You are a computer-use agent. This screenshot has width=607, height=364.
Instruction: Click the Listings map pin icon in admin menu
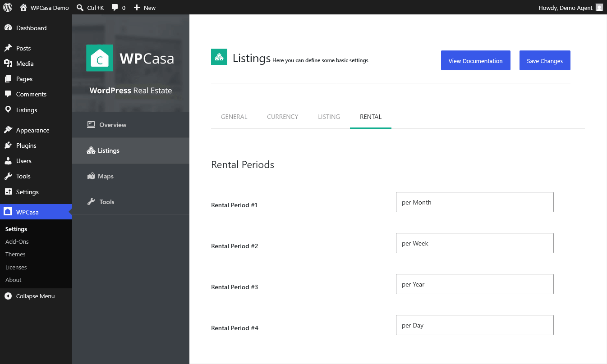click(8, 110)
